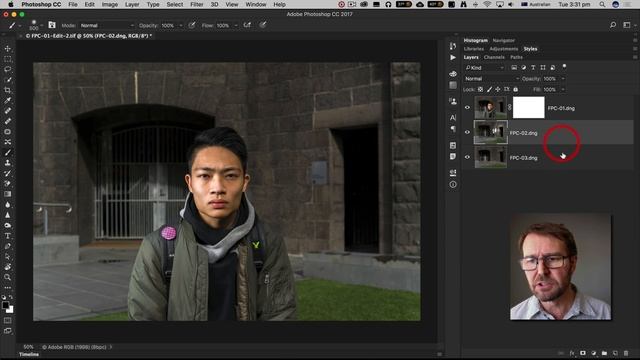The height and width of the screenshot is (360, 640).
Task: Click the create new group folder icon
Action: [x=604, y=353]
